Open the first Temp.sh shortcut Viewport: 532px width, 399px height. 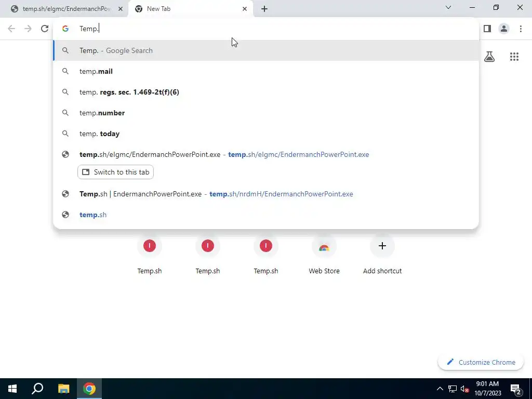149,254
